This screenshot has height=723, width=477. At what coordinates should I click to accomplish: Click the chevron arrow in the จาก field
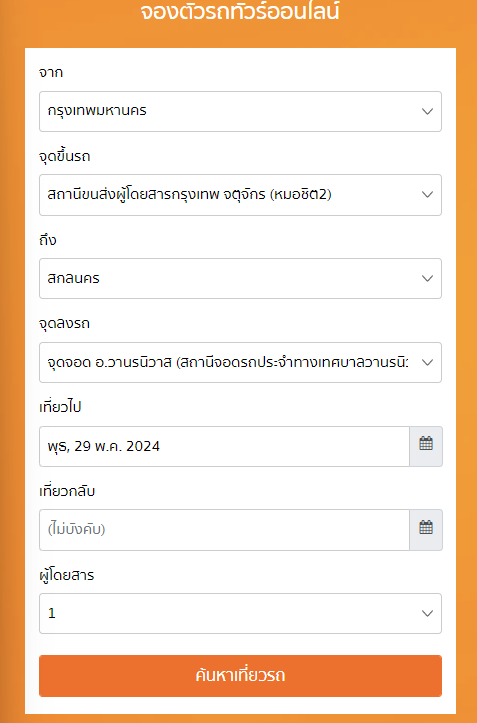tap(427, 112)
